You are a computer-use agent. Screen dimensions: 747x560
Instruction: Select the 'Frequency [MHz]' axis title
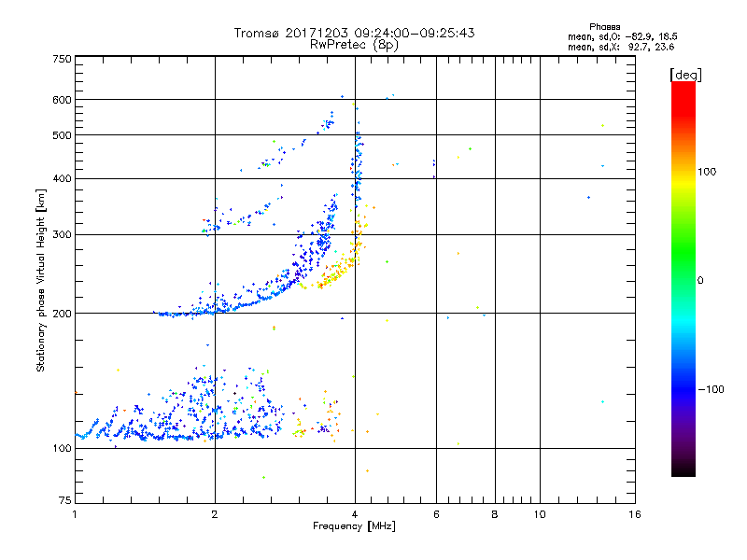354,526
